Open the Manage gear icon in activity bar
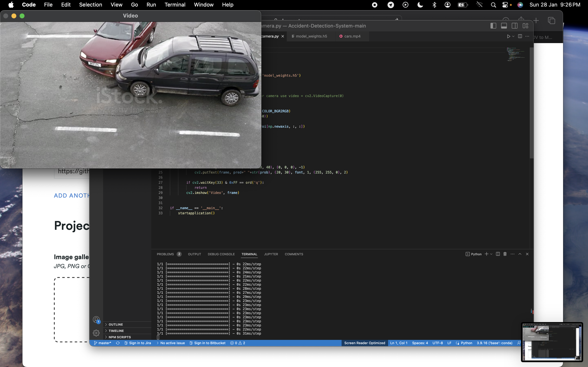The width and height of the screenshot is (588, 367). [x=96, y=333]
